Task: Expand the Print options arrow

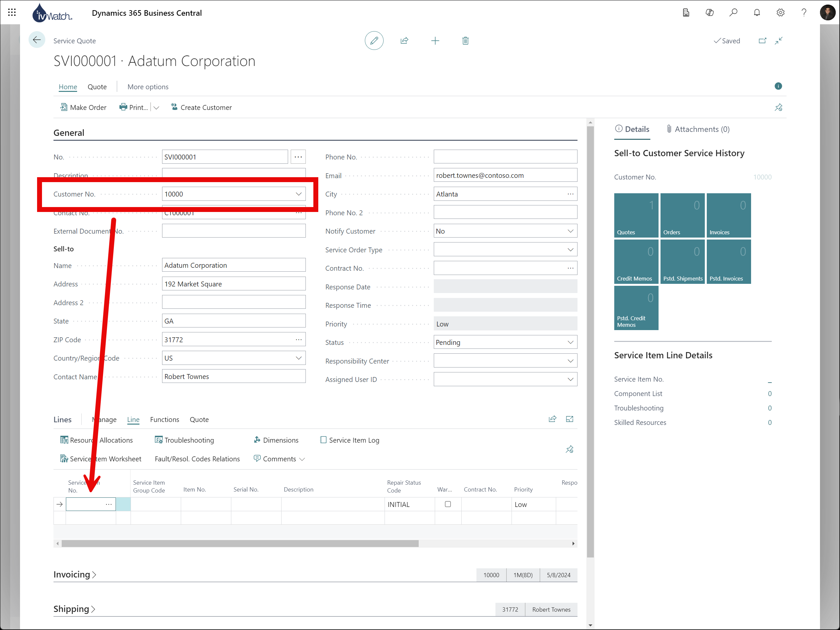Action: 156,108
